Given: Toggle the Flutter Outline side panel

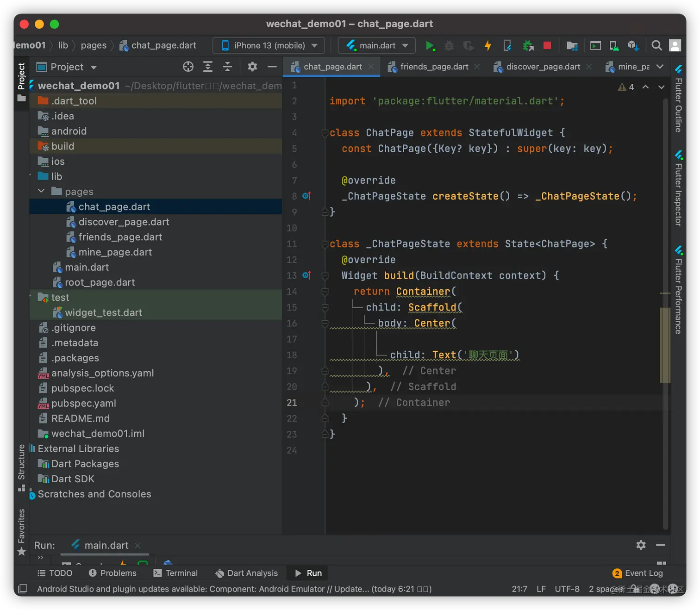Looking at the screenshot, I should (x=678, y=99).
